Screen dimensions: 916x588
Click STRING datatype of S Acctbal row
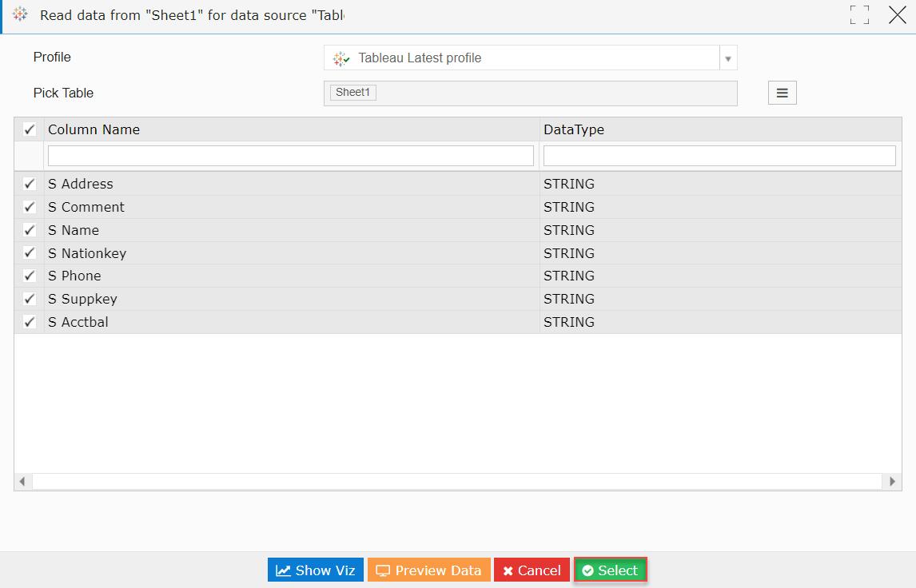569,322
